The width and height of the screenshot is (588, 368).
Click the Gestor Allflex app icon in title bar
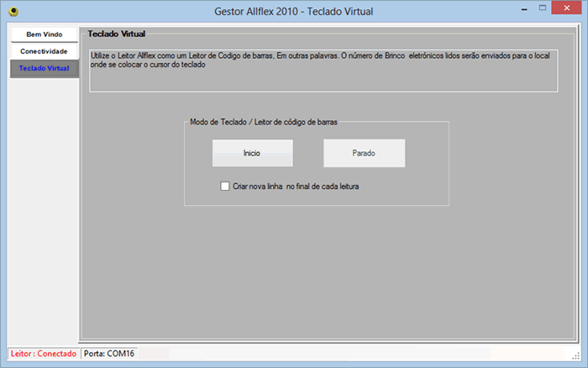(x=14, y=12)
